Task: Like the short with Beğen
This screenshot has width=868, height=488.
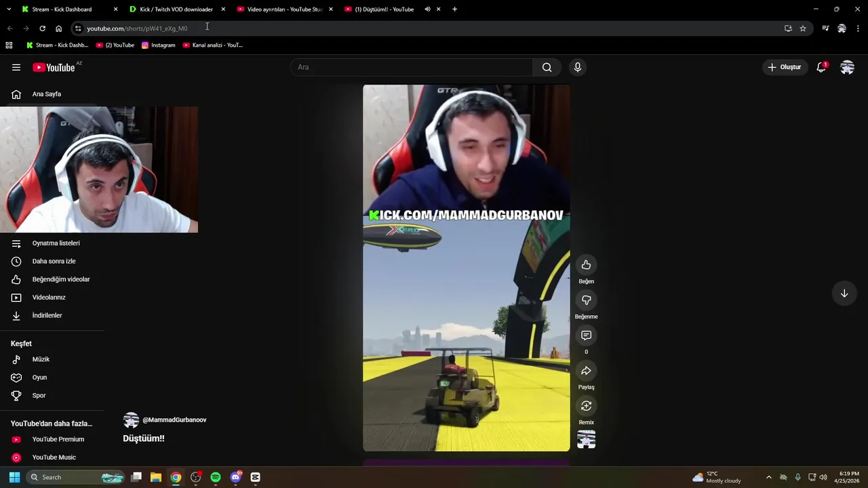Action: (x=586, y=265)
